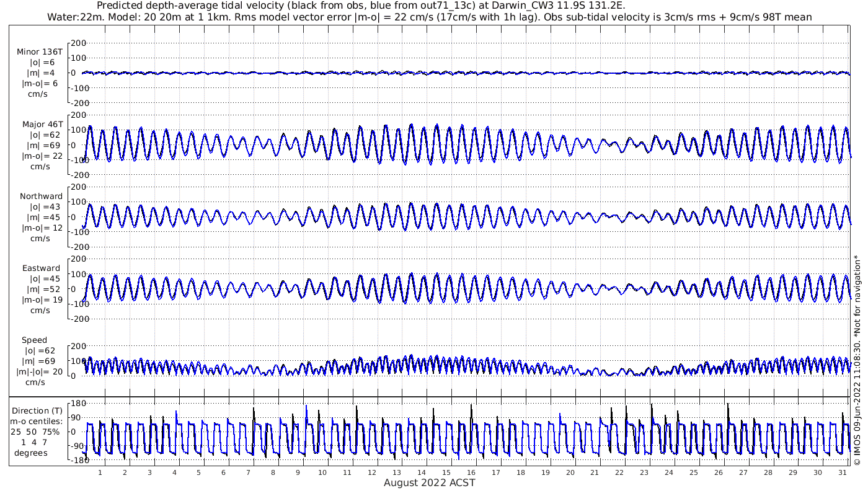Image resolution: width=868 pixels, height=496 pixels.
Task: Click the IMOS copyright notice at right edge
Action: coord(857,361)
